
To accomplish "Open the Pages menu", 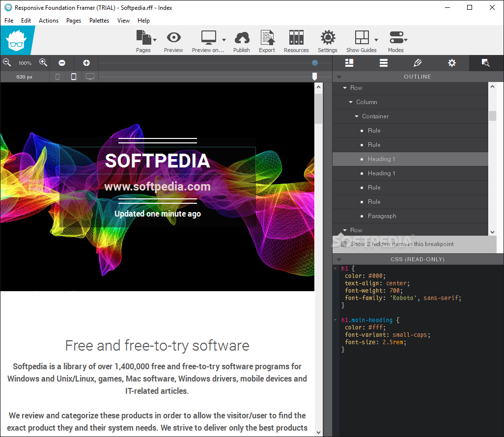I will pos(74,21).
